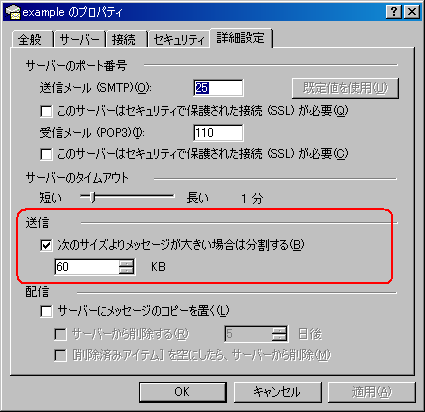Close the example properties dialog

412,12
